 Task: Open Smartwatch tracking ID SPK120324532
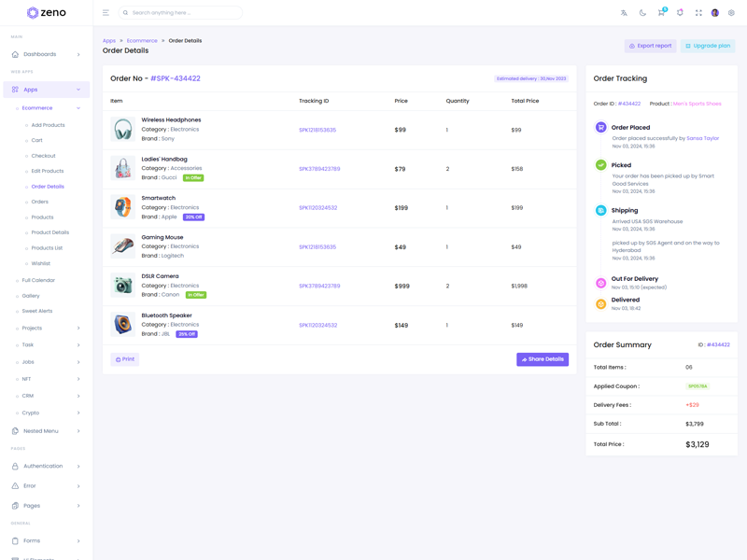pos(317,208)
